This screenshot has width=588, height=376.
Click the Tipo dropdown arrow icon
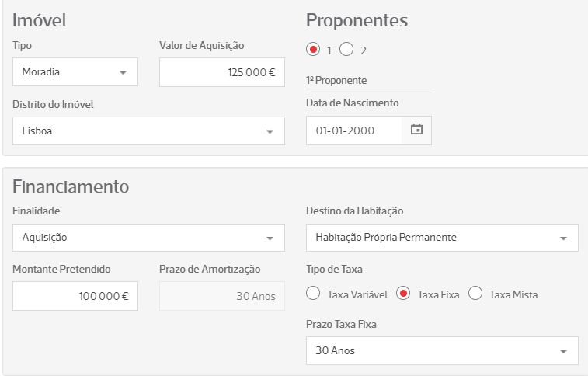123,73
